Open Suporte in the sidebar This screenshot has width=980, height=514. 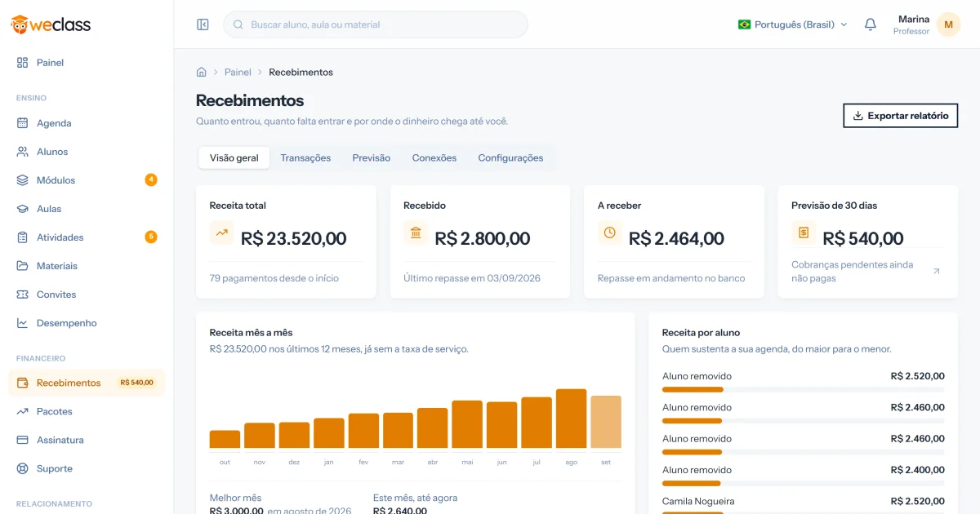click(x=87, y=468)
